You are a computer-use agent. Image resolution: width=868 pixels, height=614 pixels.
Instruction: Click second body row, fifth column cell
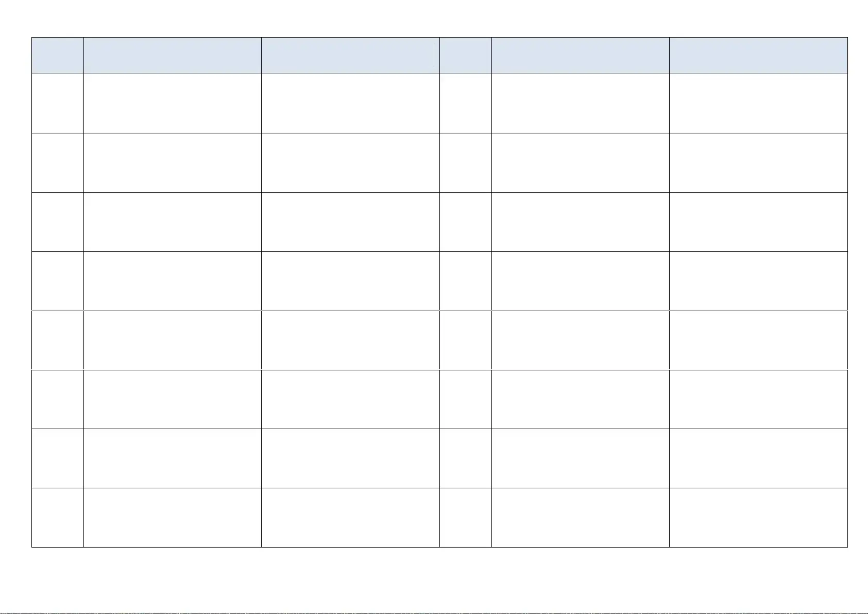pos(580,163)
